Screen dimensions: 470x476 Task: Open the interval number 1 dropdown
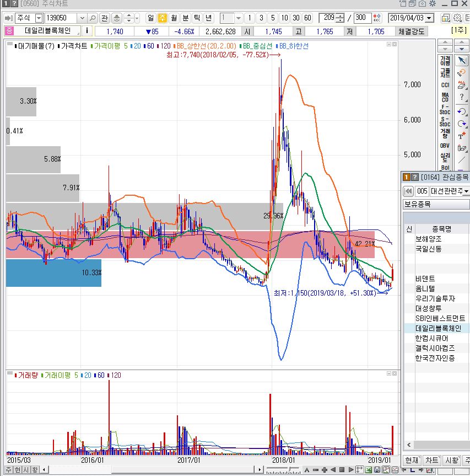(239, 18)
